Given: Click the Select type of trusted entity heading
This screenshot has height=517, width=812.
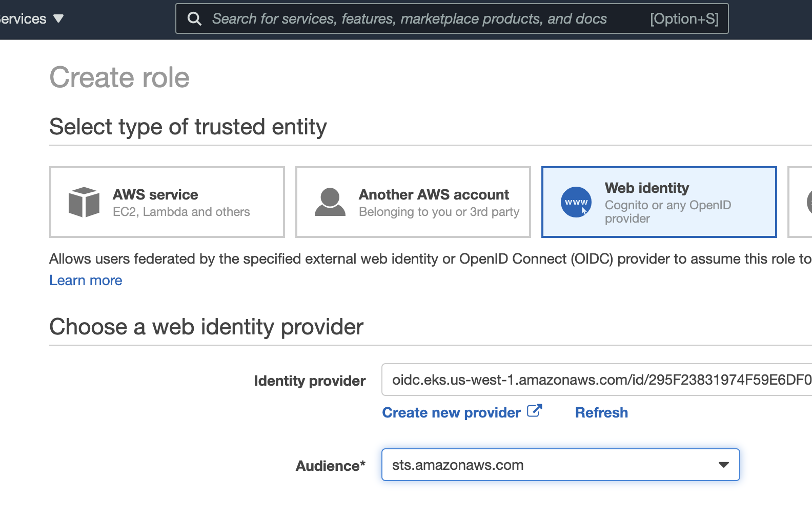Looking at the screenshot, I should (188, 127).
